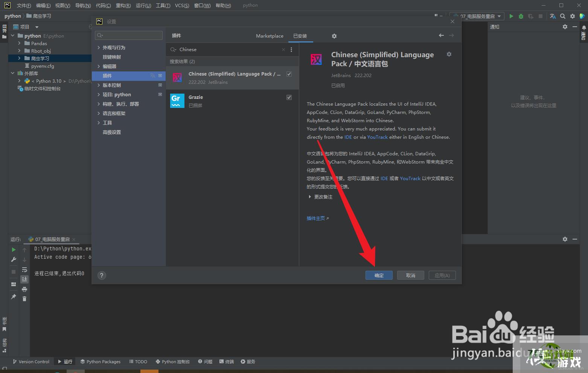Image resolution: width=588 pixels, height=373 pixels.
Task: Expand the 工具 settings category
Action: [x=99, y=123]
